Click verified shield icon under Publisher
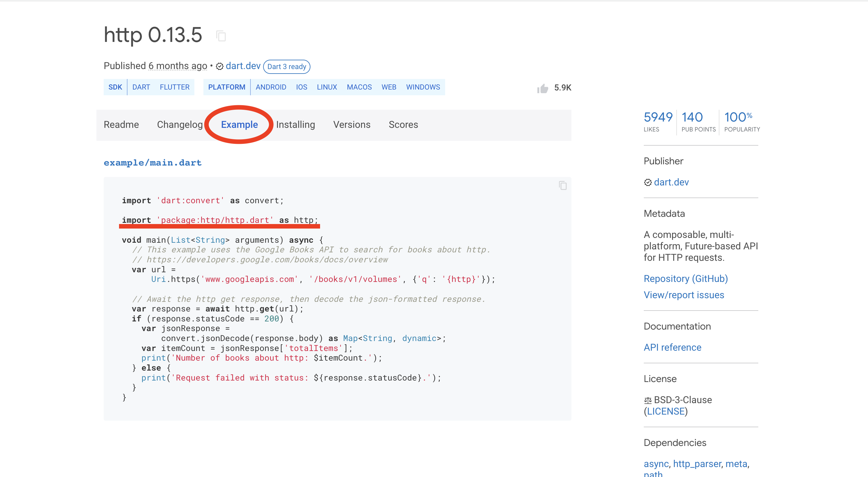The width and height of the screenshot is (868, 477). [x=648, y=182]
